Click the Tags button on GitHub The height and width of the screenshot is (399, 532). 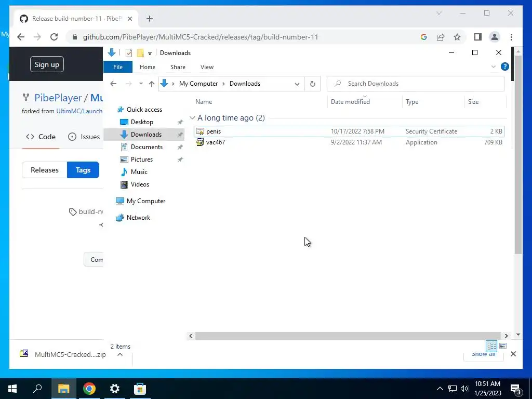(83, 170)
